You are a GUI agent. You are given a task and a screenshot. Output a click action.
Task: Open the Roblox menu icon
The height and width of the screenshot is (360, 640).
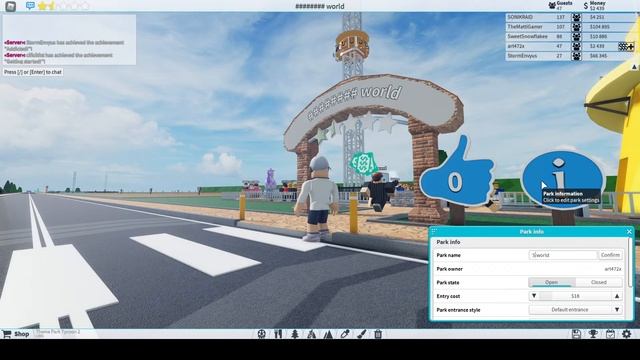10,6
